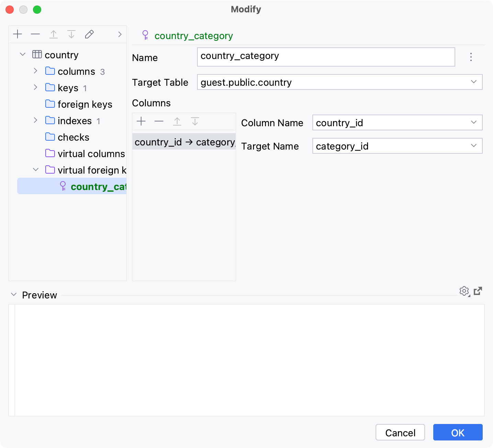The image size is (493, 448).
Task: Open the kebab menu beside the Name field
Action: [x=470, y=57]
